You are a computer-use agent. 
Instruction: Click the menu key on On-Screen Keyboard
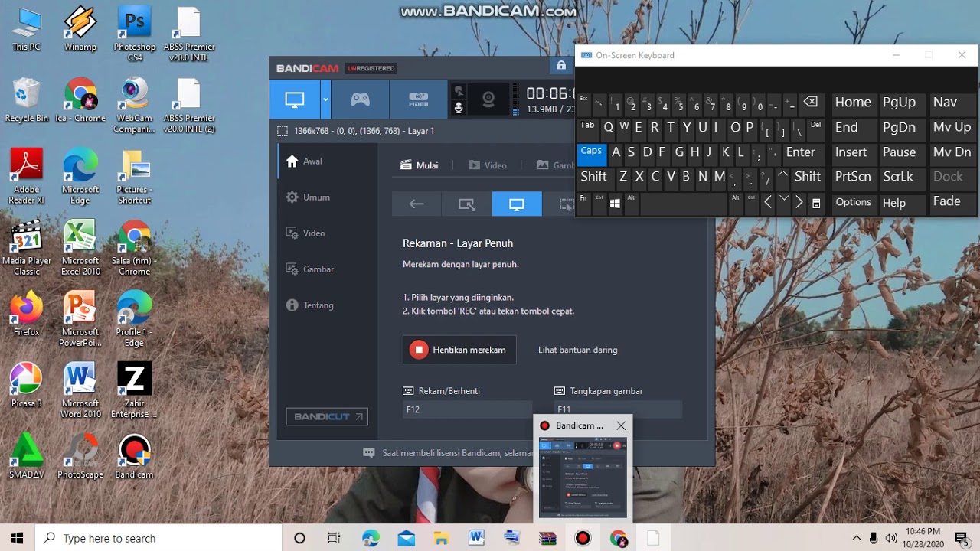[x=816, y=203]
